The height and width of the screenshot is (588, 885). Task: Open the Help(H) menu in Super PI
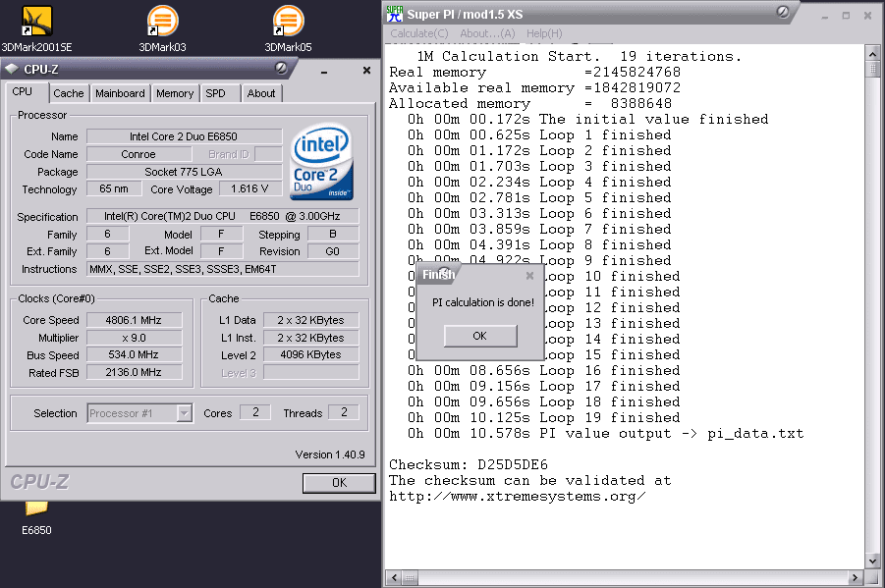[544, 33]
